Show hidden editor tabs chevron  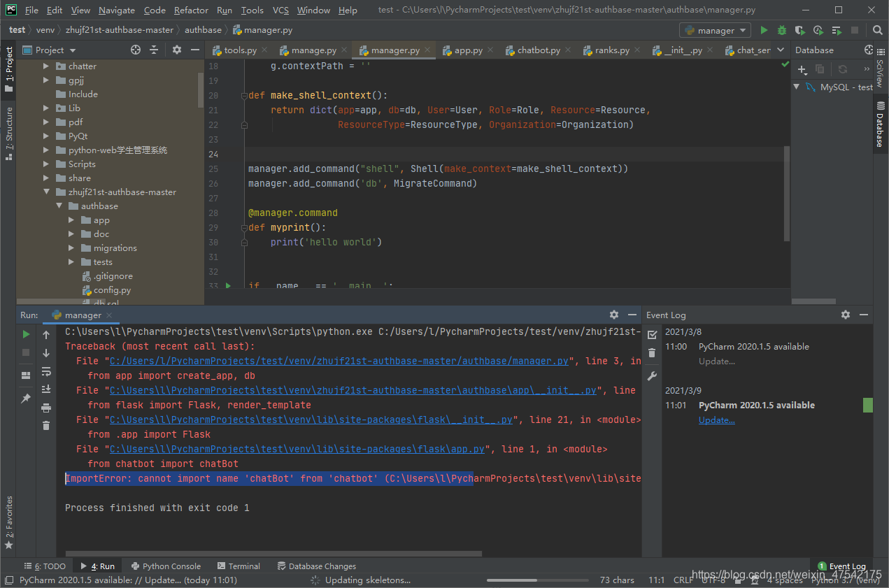click(x=780, y=50)
